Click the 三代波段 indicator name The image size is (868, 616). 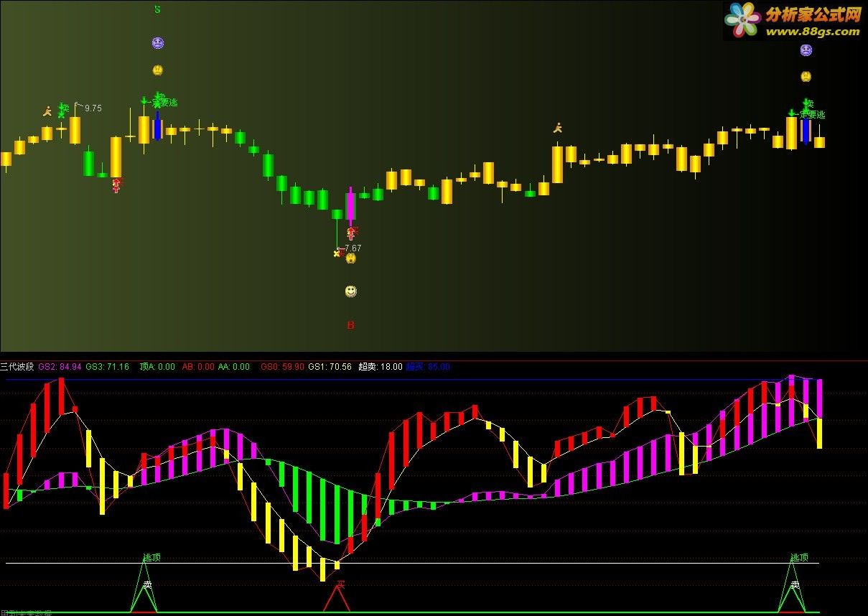(x=17, y=366)
